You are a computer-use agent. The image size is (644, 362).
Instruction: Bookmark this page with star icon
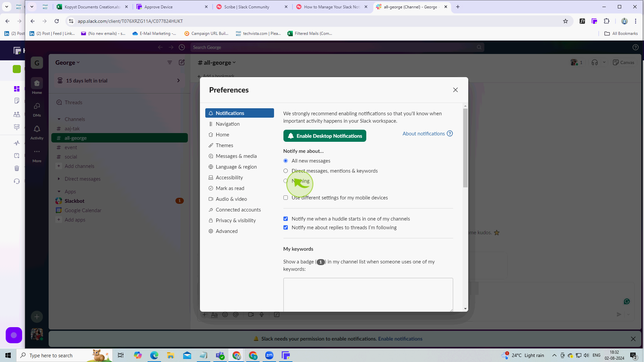[566, 21]
